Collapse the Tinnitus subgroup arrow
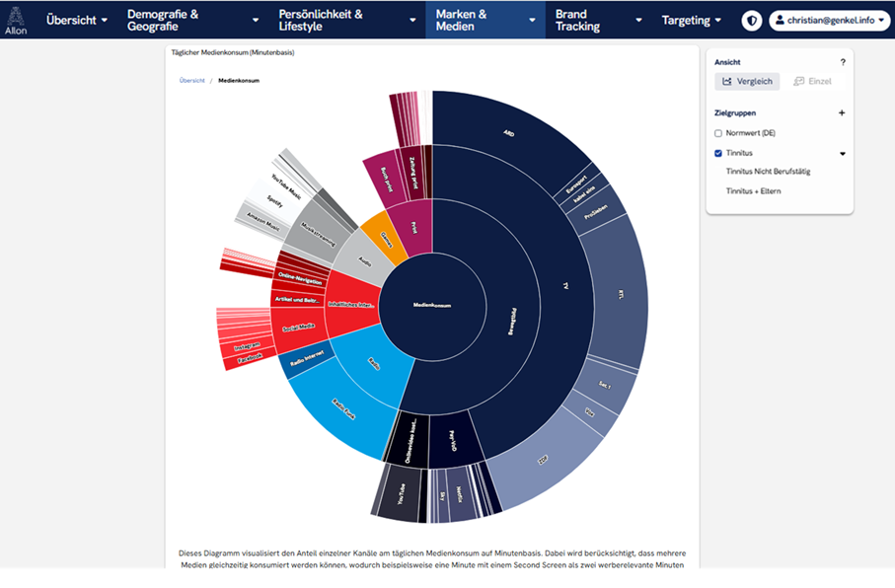The height and width of the screenshot is (588, 895). point(842,154)
